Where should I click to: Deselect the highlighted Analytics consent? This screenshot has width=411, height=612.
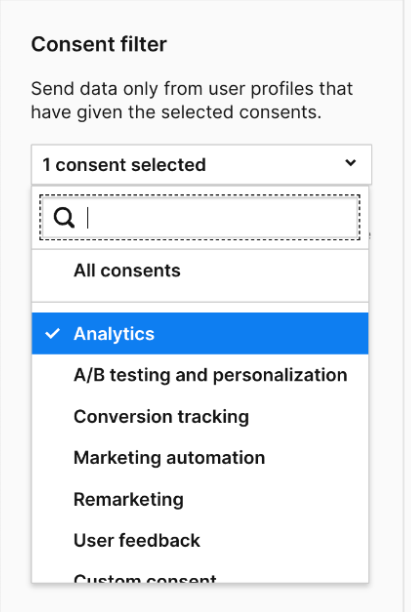[x=200, y=334]
